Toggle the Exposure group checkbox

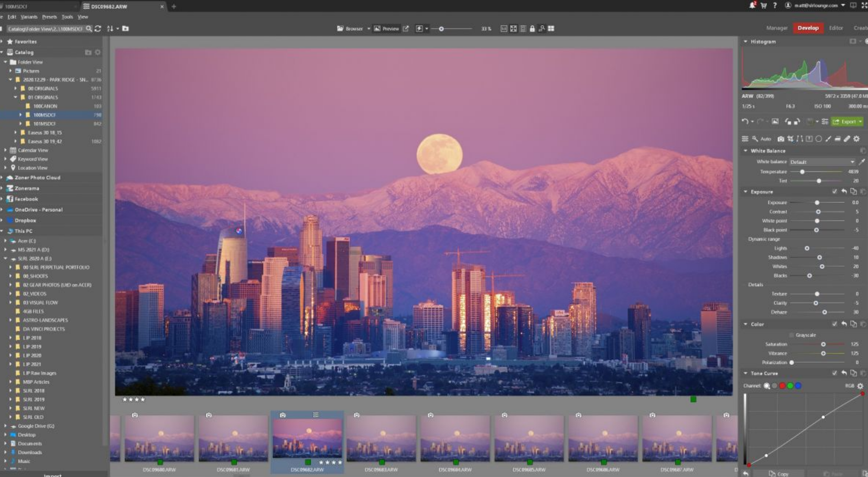click(834, 192)
